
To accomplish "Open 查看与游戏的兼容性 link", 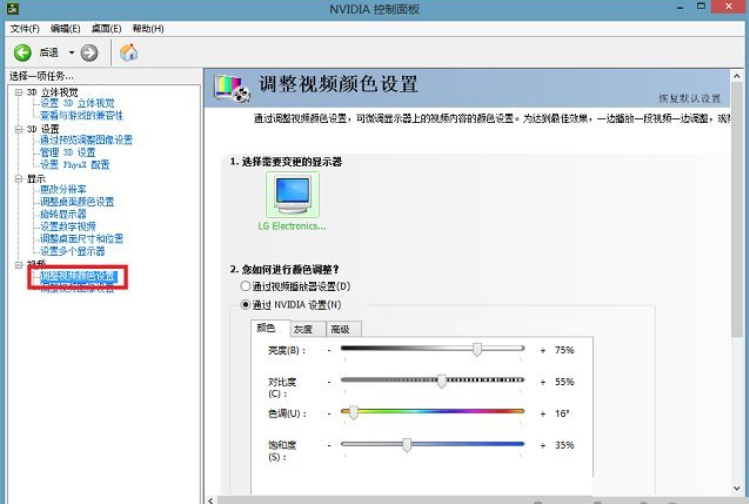I will [82, 115].
